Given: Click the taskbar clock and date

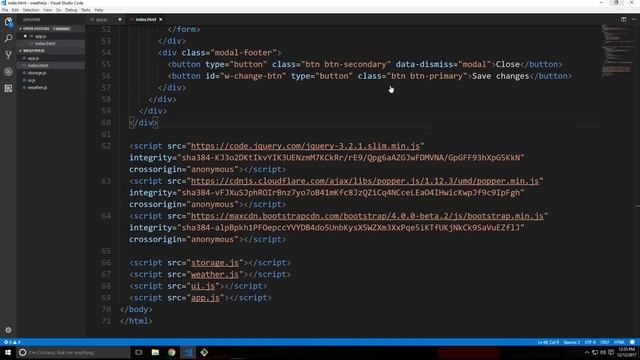Looking at the screenshot, I should tap(627, 352).
